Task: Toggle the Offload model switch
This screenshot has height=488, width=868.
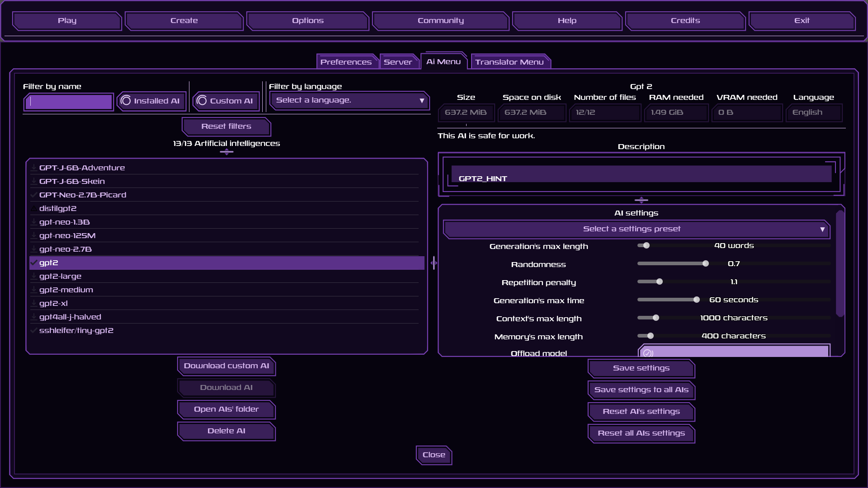Action: pyautogui.click(x=734, y=351)
